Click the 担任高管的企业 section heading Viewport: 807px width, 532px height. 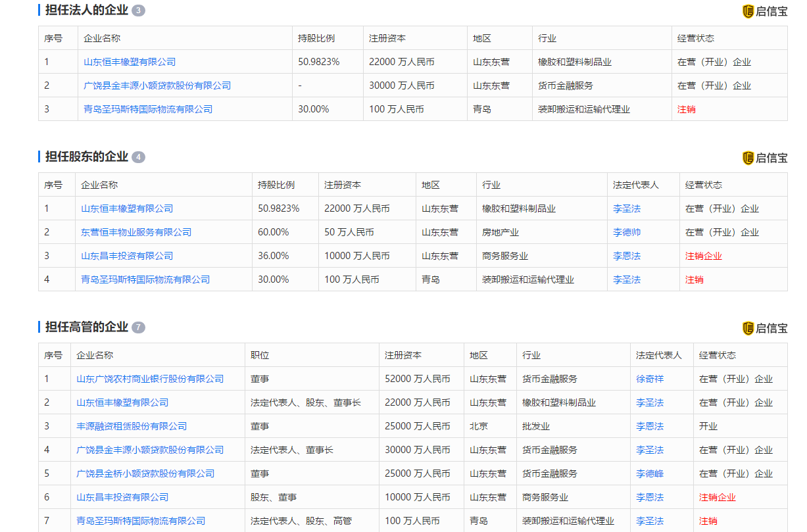[x=86, y=327]
